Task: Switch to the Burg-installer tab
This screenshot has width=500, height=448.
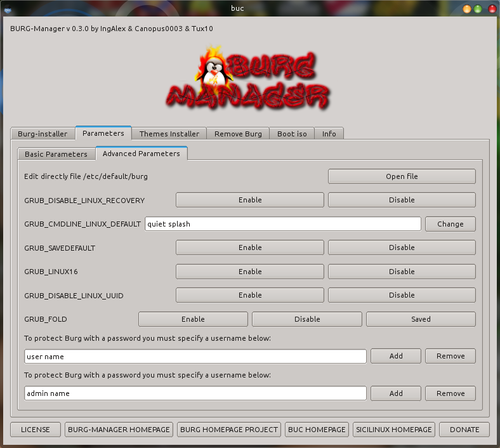Action: pos(43,134)
